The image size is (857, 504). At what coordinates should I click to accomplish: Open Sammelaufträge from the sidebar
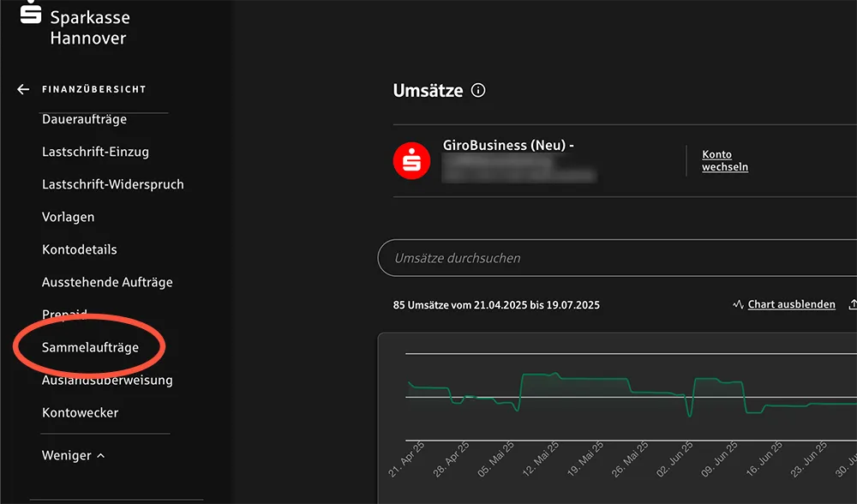(89, 345)
